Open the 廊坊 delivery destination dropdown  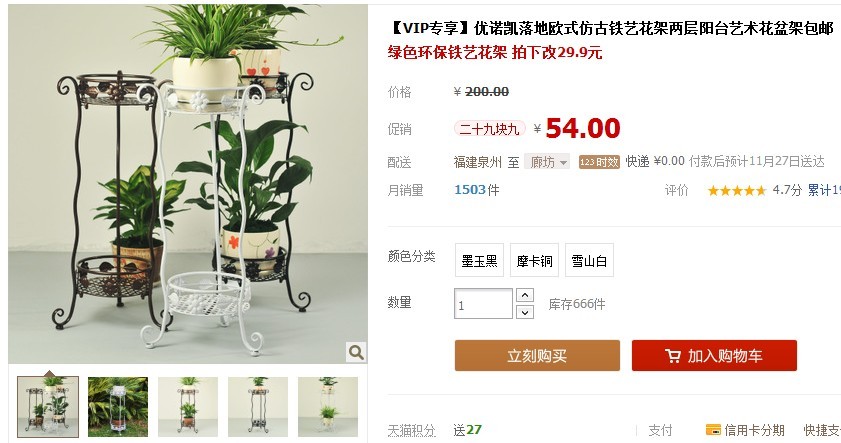[x=547, y=162]
